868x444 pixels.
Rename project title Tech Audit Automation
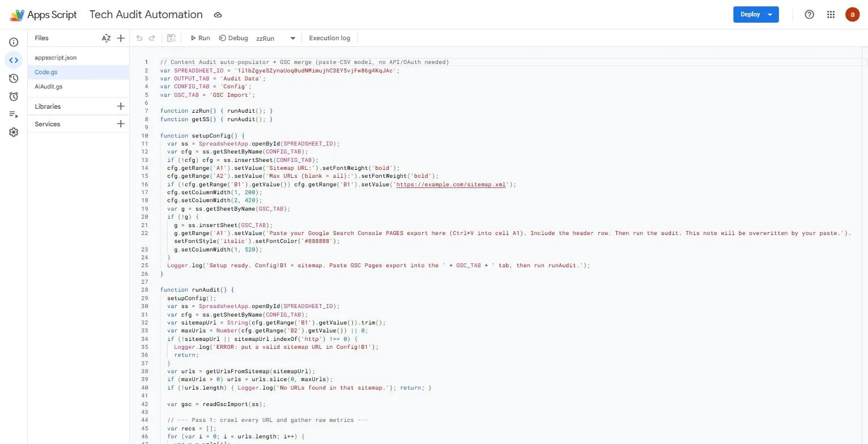146,15
